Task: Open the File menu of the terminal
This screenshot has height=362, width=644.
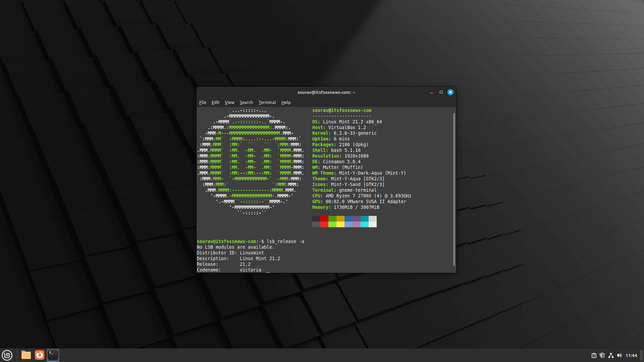Action: pyautogui.click(x=203, y=102)
